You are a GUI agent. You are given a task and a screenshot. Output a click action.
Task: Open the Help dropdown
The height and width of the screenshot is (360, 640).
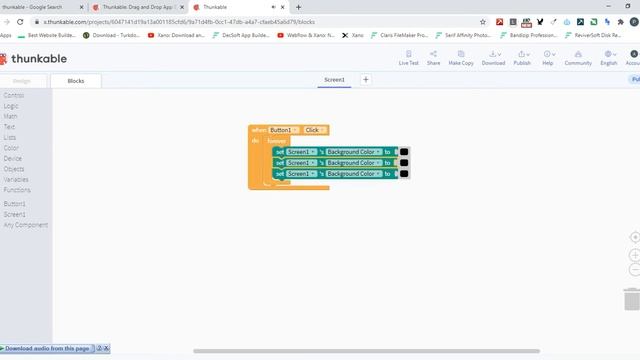tap(548, 58)
